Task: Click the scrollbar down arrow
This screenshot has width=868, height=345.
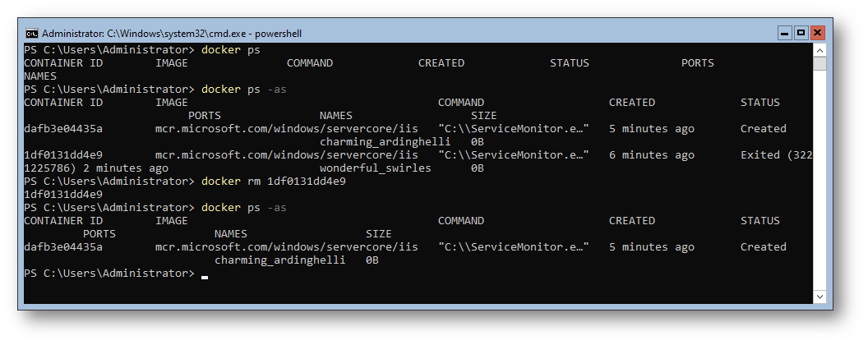Action: point(820,297)
